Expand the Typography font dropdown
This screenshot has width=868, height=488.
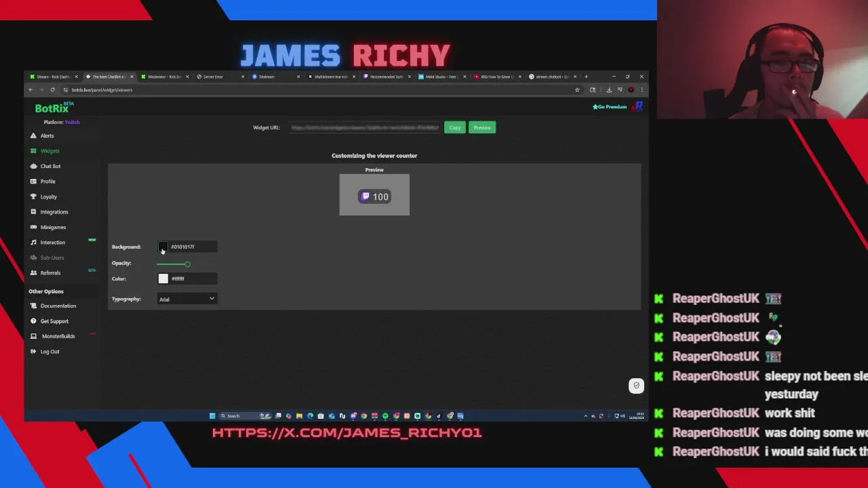pyautogui.click(x=186, y=299)
